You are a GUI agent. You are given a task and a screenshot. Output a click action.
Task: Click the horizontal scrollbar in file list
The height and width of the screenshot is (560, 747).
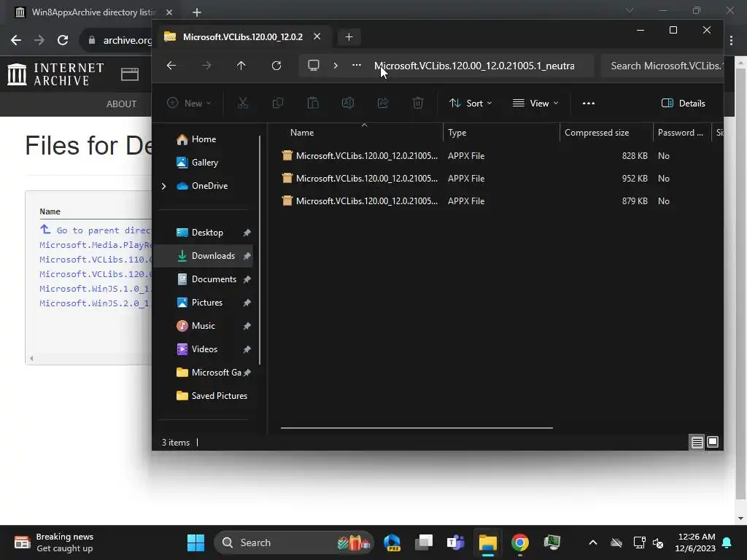(417, 427)
